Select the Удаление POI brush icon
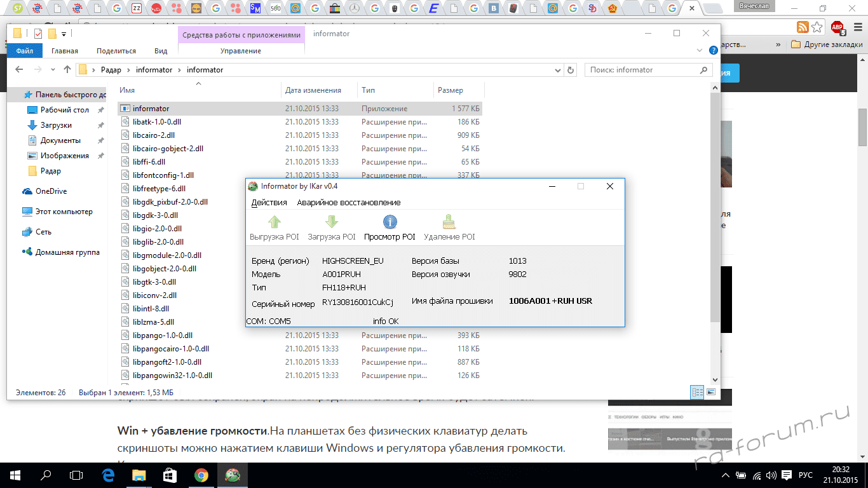Viewport: 868px width, 488px height. coord(449,222)
